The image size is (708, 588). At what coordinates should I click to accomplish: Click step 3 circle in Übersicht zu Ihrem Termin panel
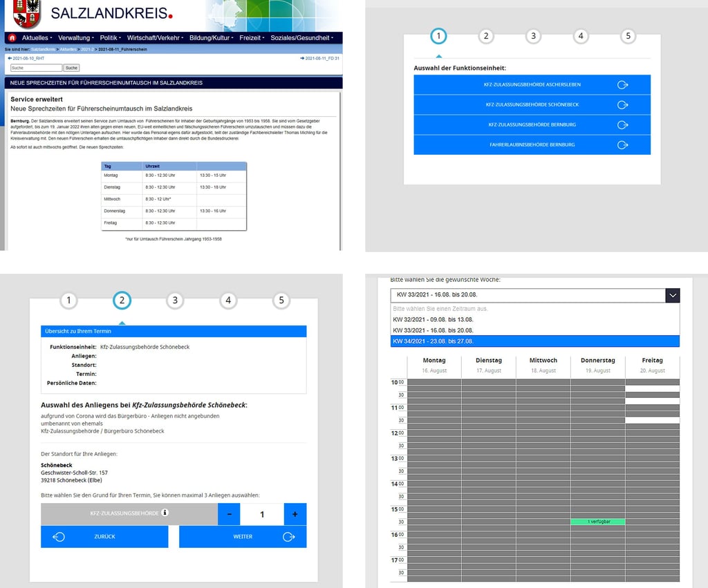[x=175, y=301]
